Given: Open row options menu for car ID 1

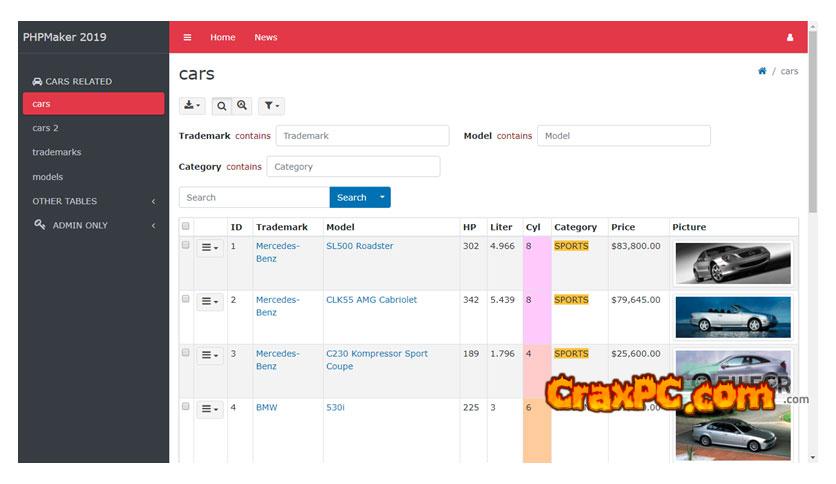Looking at the screenshot, I should (210, 247).
